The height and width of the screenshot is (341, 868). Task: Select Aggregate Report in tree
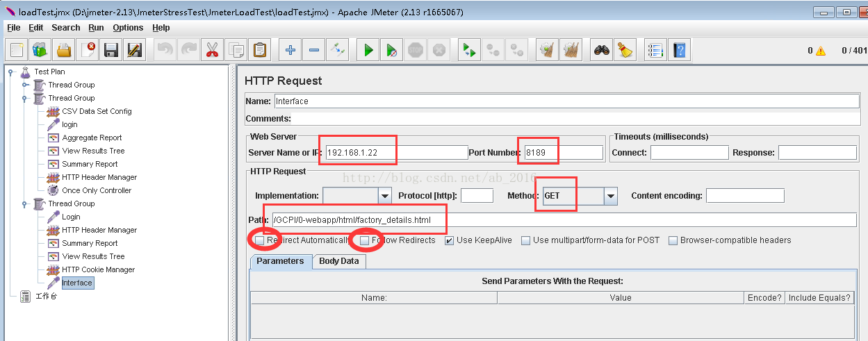[92, 138]
